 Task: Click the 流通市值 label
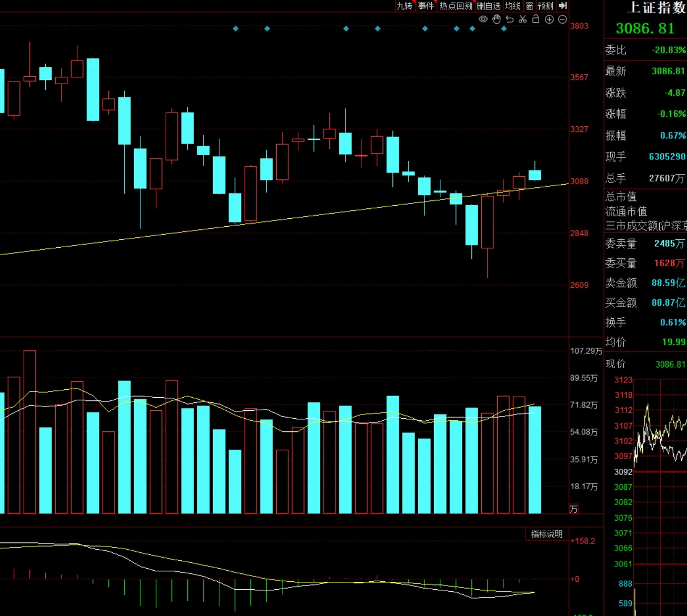(x=626, y=211)
